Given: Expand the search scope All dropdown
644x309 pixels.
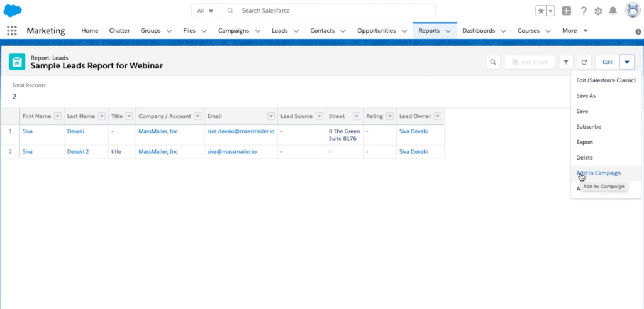Looking at the screenshot, I should [205, 11].
